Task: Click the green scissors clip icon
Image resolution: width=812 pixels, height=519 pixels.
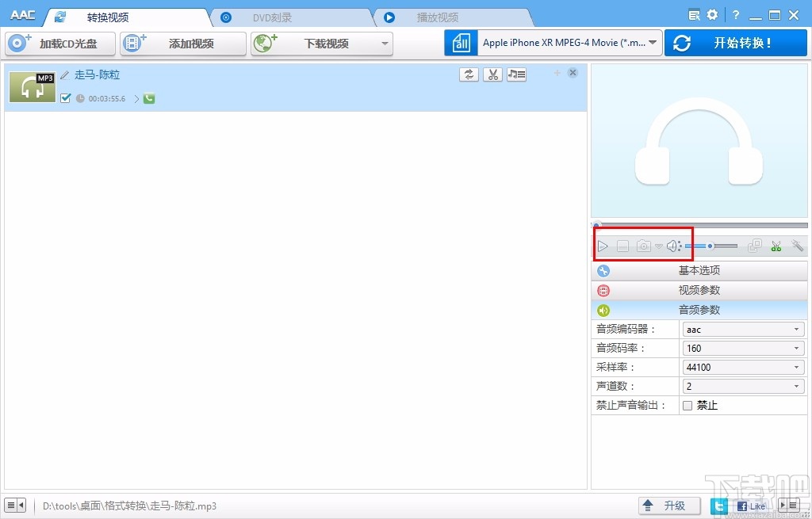Action: pyautogui.click(x=776, y=246)
